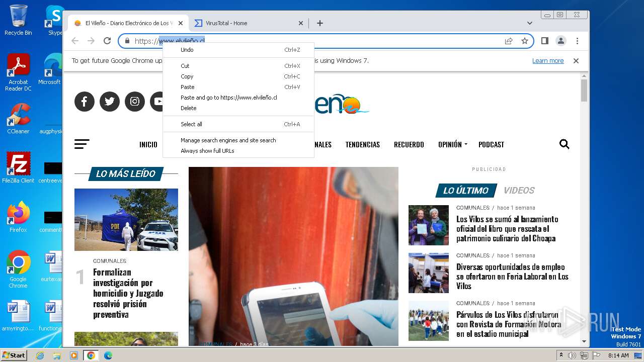Open the site's Facebook icon
The width and height of the screenshot is (644, 362).
pyautogui.click(x=85, y=102)
